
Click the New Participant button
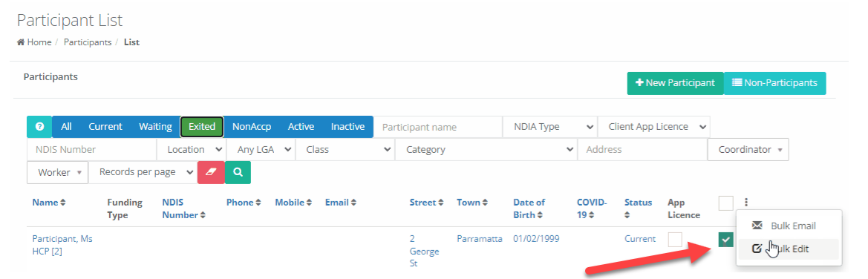pyautogui.click(x=675, y=83)
